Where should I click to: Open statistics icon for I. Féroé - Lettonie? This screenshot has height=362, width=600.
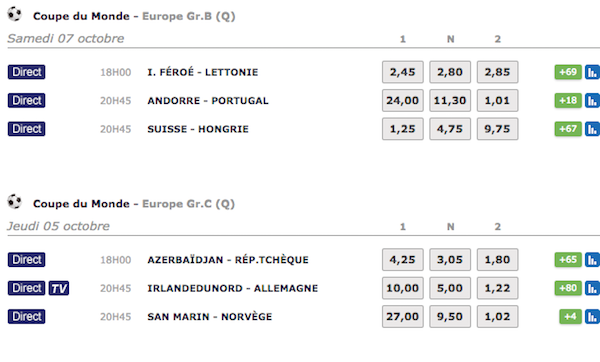coord(592,72)
